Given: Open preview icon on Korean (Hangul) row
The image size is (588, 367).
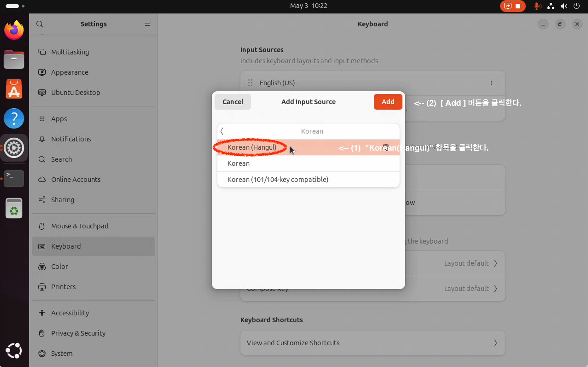Looking at the screenshot, I should tap(386, 147).
